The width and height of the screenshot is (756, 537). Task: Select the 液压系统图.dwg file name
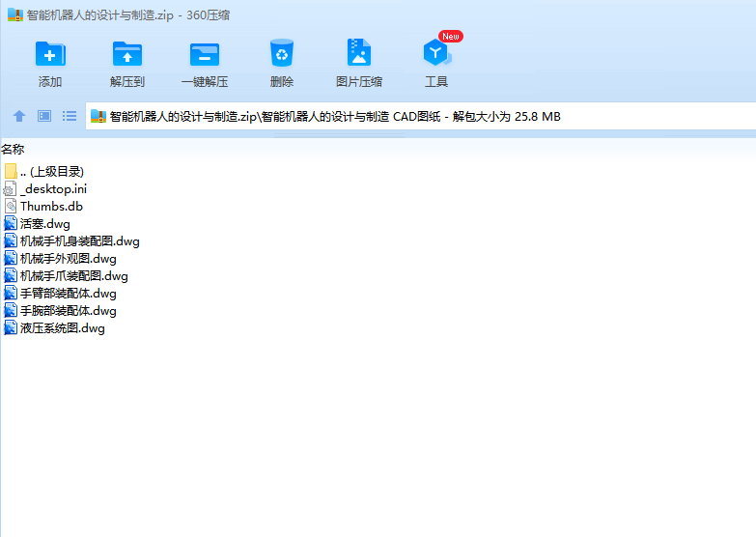63,327
